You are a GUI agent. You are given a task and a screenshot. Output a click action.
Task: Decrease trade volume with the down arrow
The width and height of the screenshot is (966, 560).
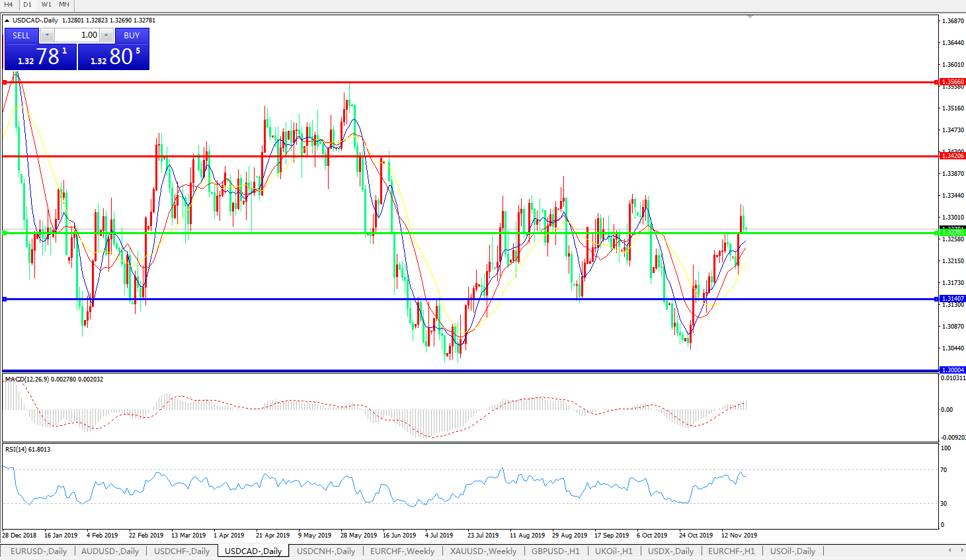pos(48,35)
